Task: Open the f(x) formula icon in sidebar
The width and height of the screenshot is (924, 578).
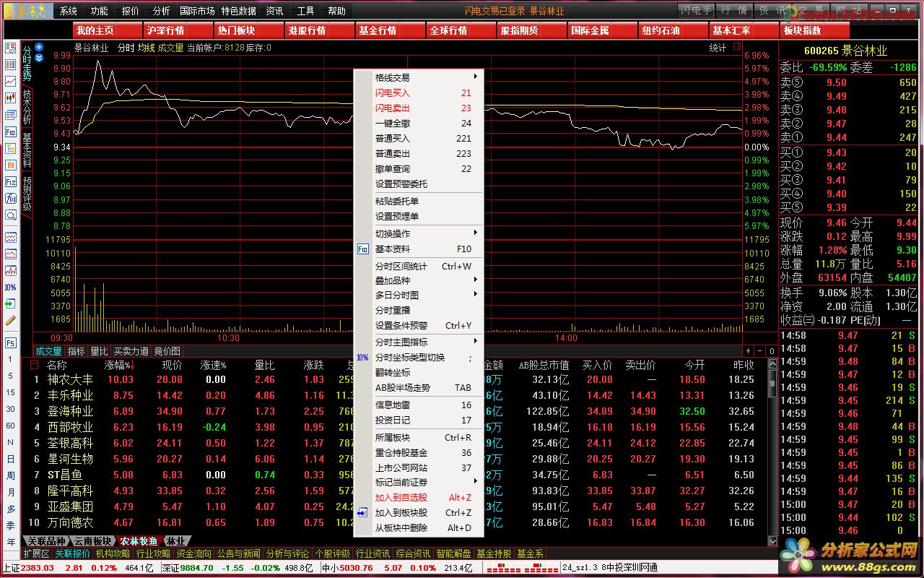Action: click(11, 199)
